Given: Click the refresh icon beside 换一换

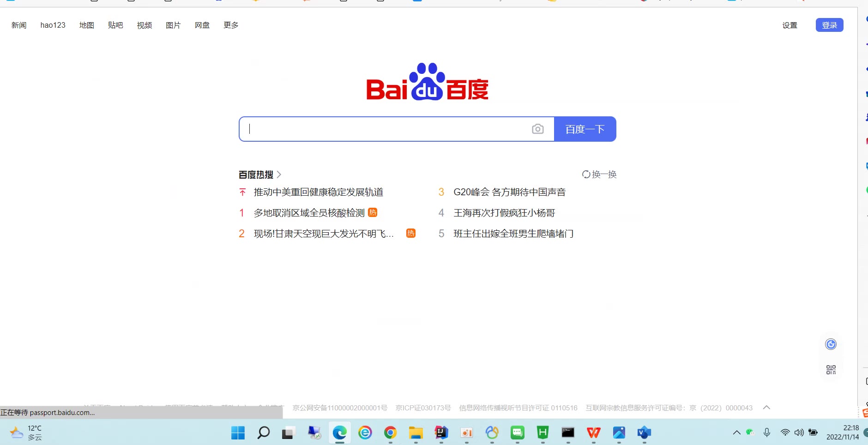Looking at the screenshot, I should pos(586,174).
